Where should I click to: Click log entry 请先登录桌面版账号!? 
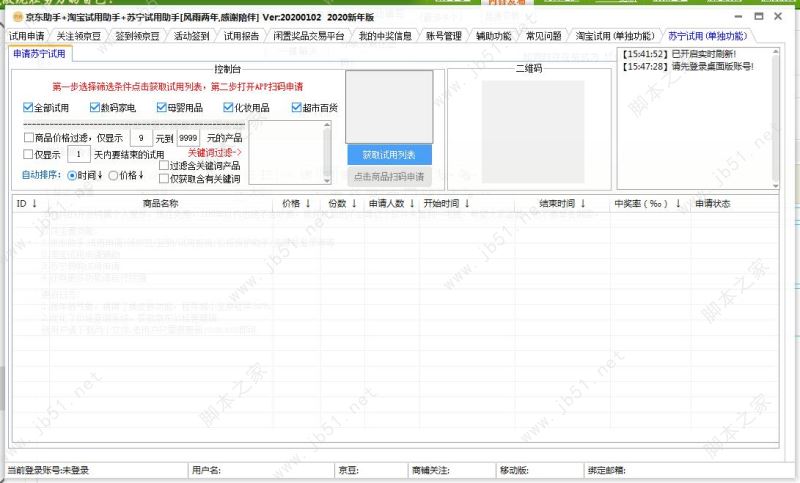pos(687,66)
